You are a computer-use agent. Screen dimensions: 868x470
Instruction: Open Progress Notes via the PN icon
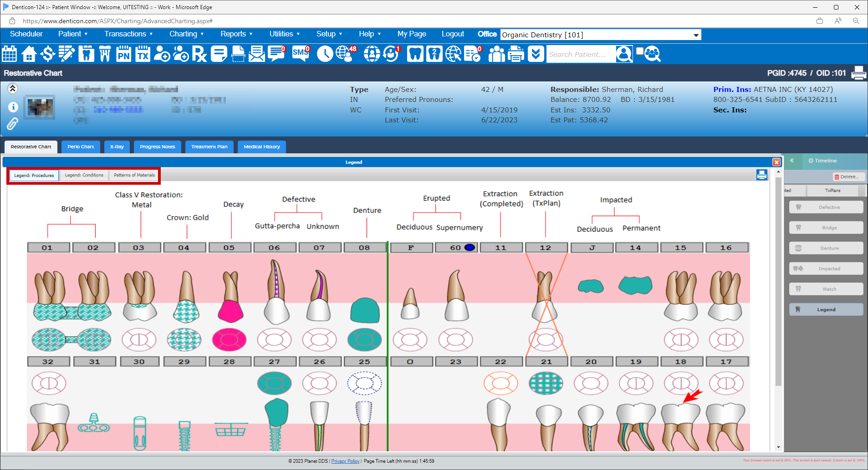click(123, 54)
